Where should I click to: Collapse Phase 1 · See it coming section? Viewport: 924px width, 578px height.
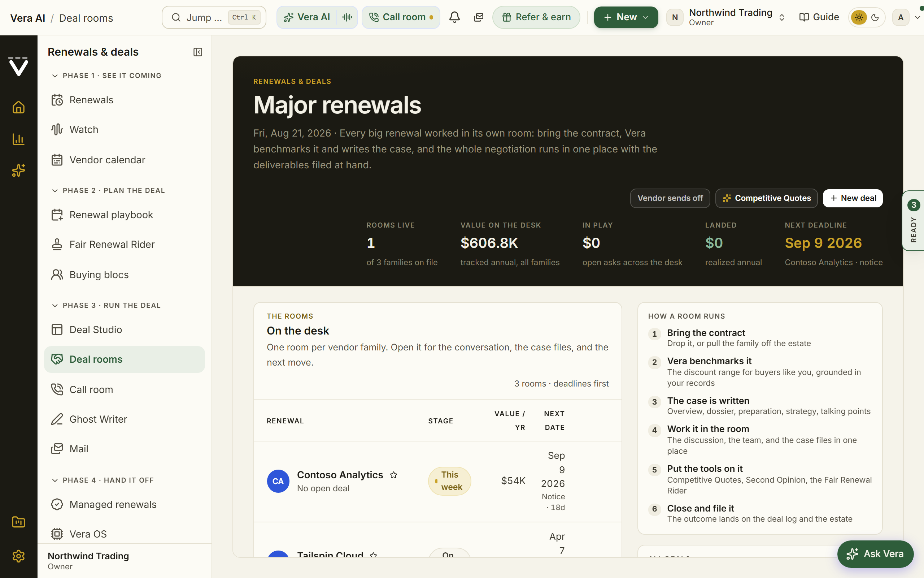click(x=106, y=76)
